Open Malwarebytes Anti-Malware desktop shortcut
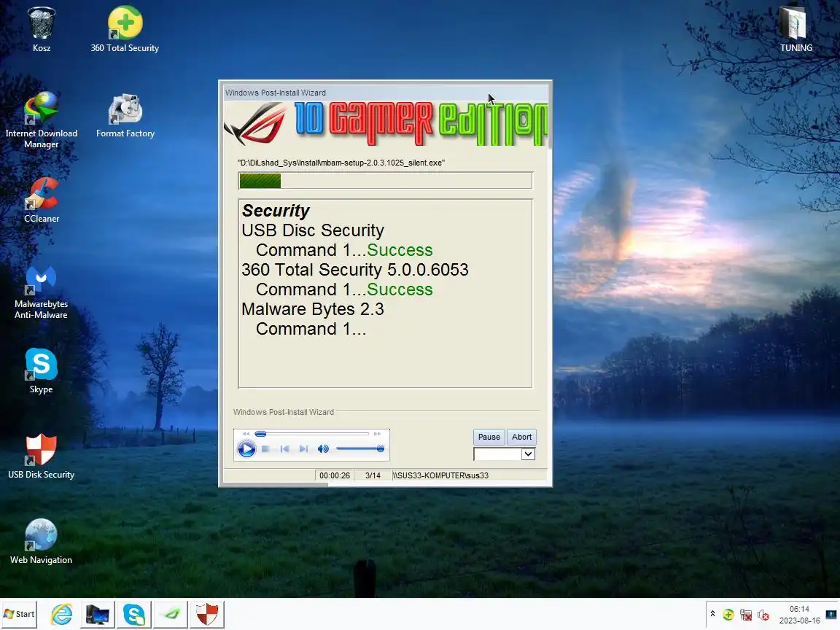The image size is (840, 630). click(x=42, y=292)
